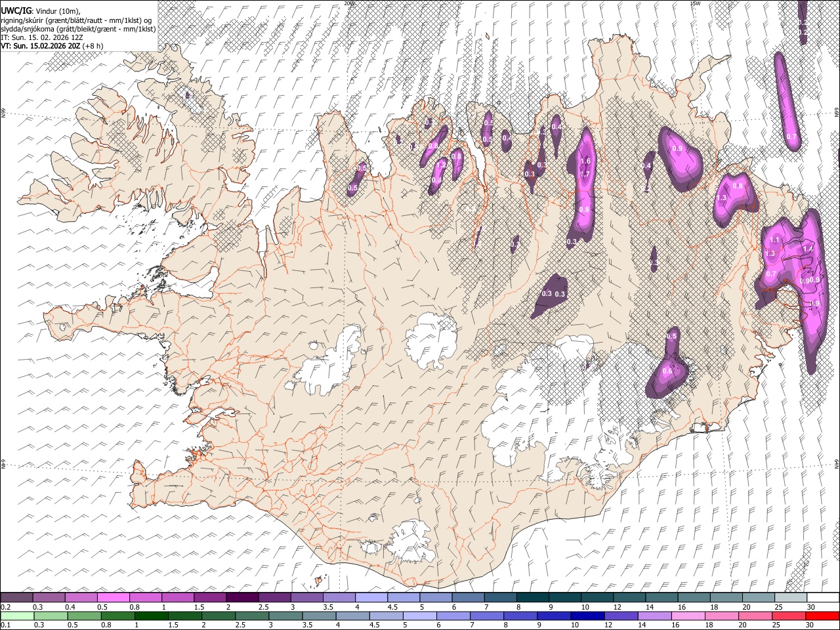840x630 pixels.
Task: Pick the bottom-row blue swatch between 9 and 10
Action: [554, 616]
